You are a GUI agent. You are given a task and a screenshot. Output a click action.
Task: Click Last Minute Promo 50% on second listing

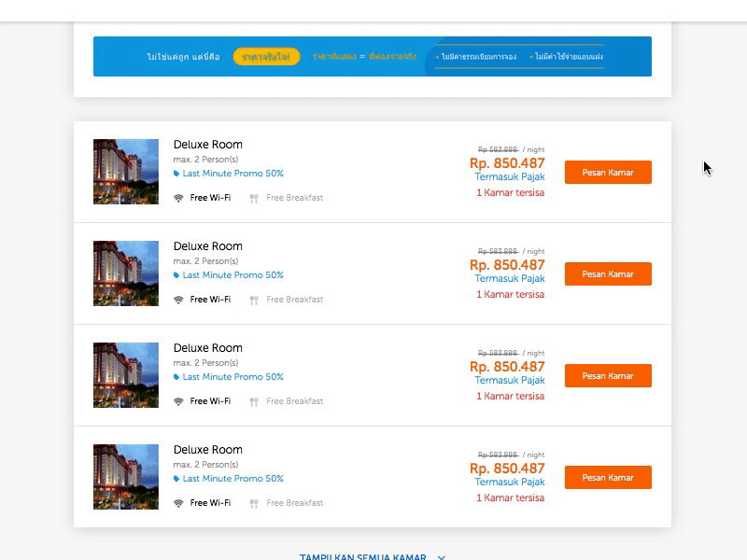[233, 274]
